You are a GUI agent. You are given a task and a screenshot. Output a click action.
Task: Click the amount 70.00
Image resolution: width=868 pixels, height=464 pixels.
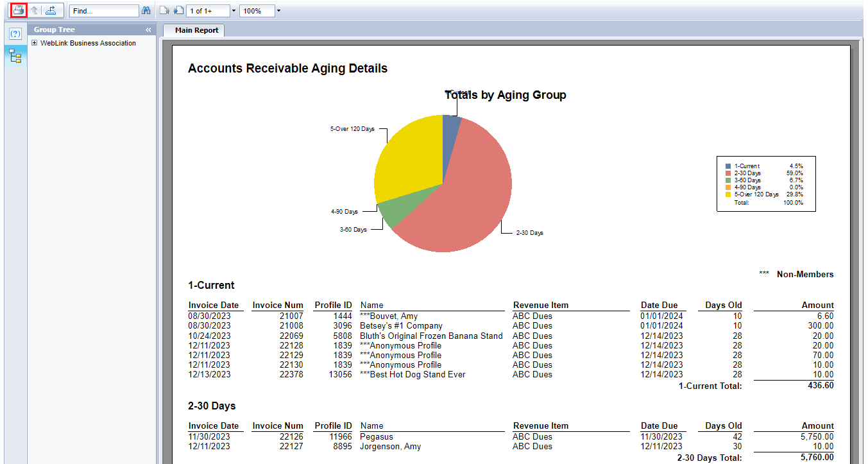point(823,355)
